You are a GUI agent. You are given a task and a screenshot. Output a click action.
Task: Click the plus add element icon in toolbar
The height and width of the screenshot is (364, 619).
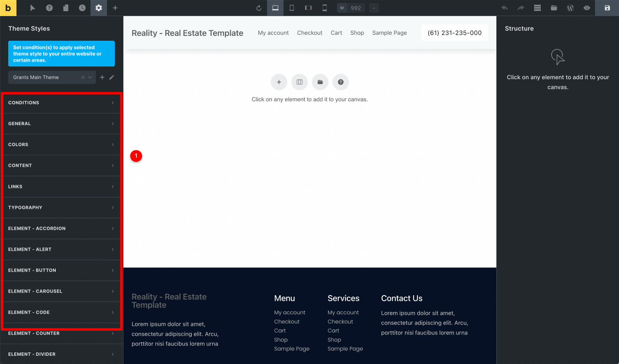[x=115, y=8]
